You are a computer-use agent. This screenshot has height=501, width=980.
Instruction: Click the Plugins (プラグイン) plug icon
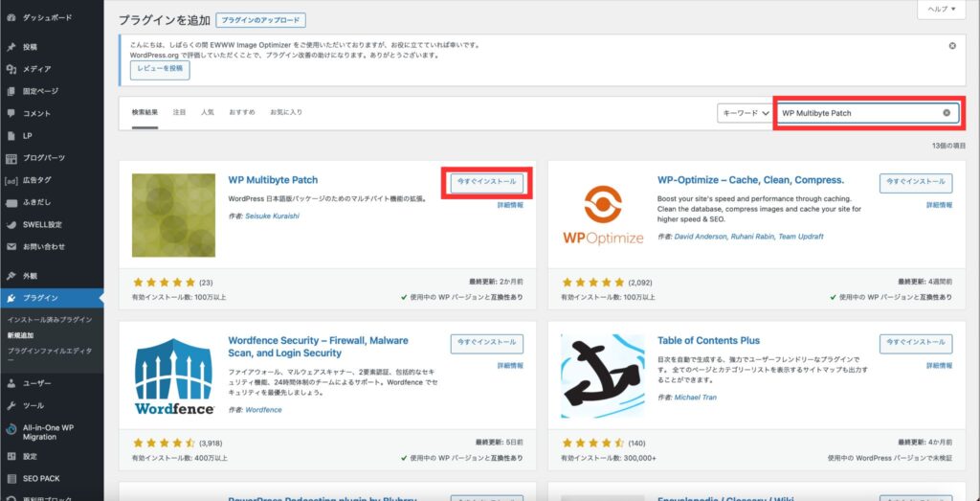[x=11, y=298]
